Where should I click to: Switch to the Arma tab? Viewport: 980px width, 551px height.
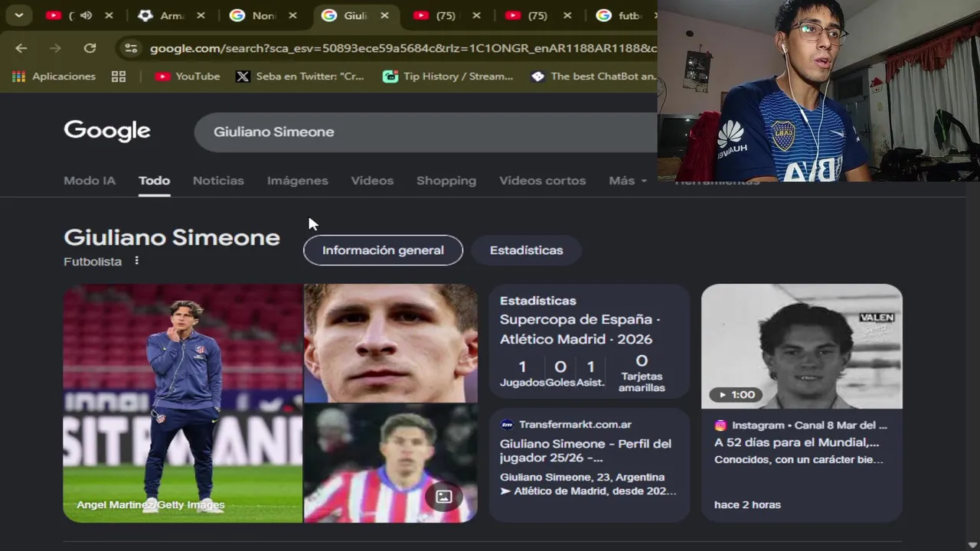click(162, 15)
